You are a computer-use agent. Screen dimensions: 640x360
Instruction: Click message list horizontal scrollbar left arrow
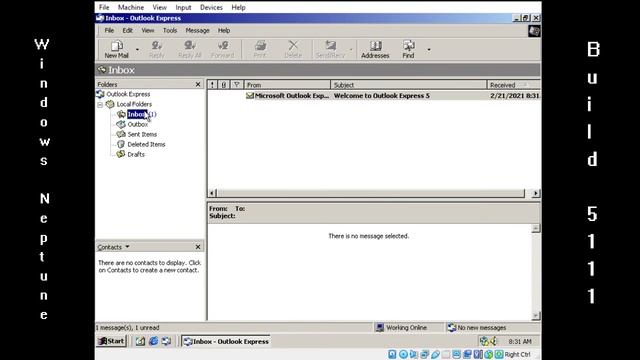click(x=212, y=193)
